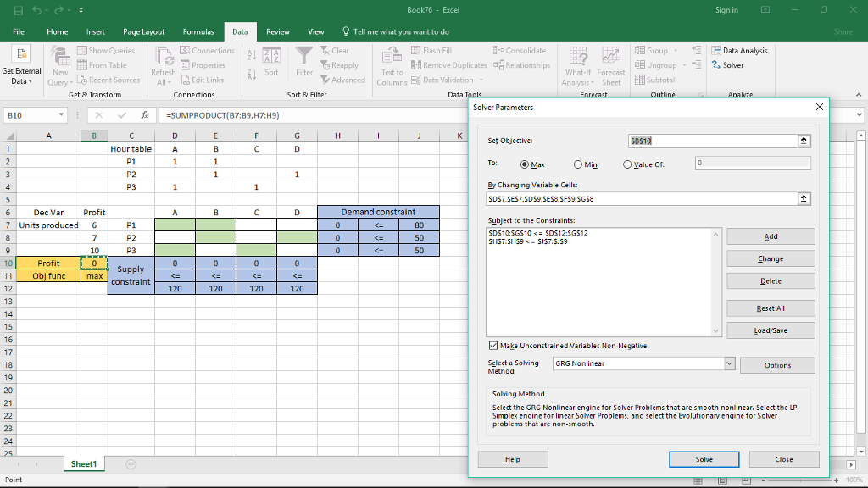Collapse Set Objective range selector arrow
868x488 pixels.
pos(804,141)
